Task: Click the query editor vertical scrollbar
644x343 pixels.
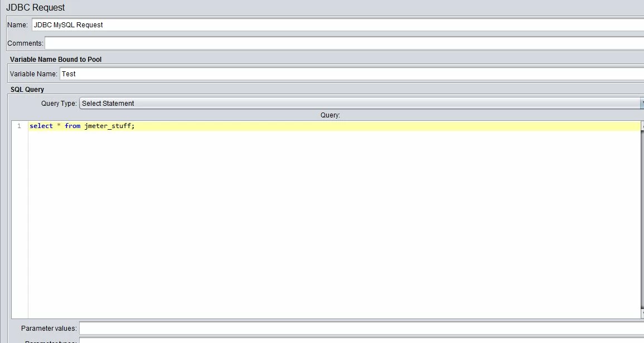Action: click(x=642, y=219)
